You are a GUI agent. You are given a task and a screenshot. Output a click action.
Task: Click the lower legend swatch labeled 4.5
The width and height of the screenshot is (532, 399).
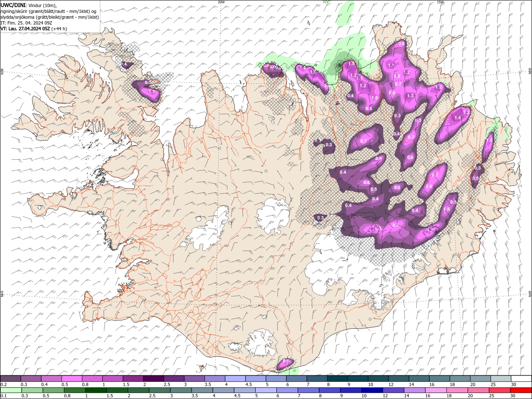[x=244, y=390]
